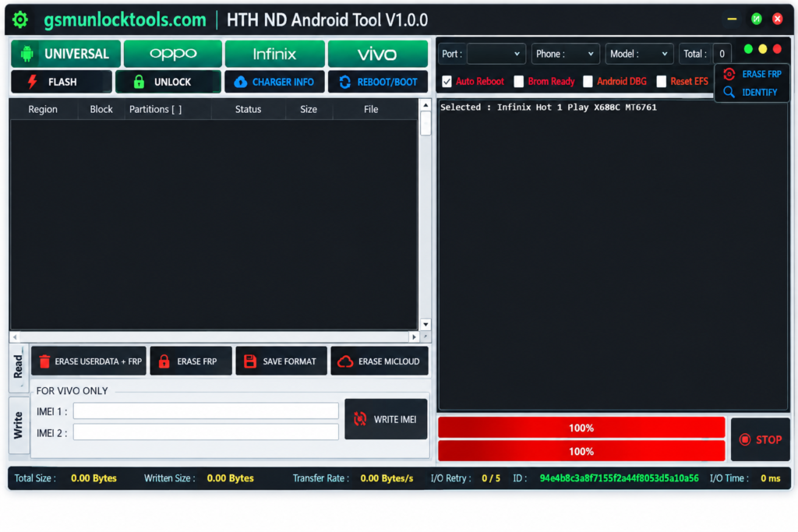Switch to the UNIVERSAL tab
Image resolution: width=798 pixels, height=532 pixels.
pyautogui.click(x=66, y=54)
